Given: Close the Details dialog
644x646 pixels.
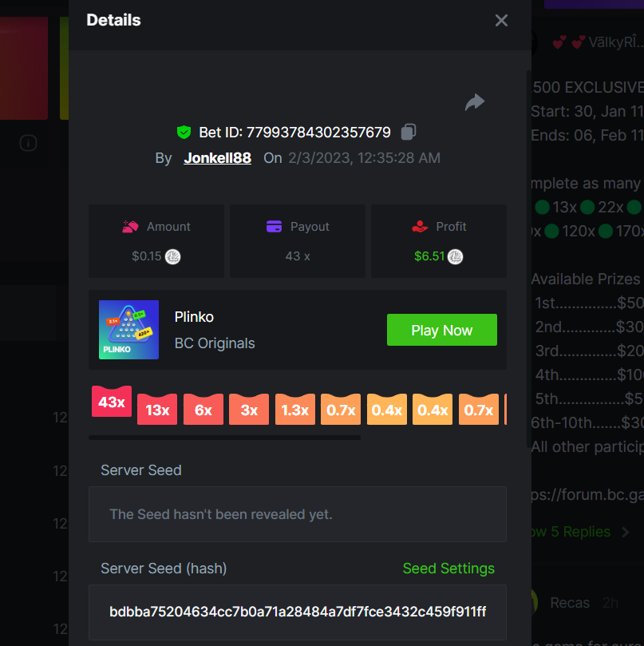Looking at the screenshot, I should [x=501, y=21].
